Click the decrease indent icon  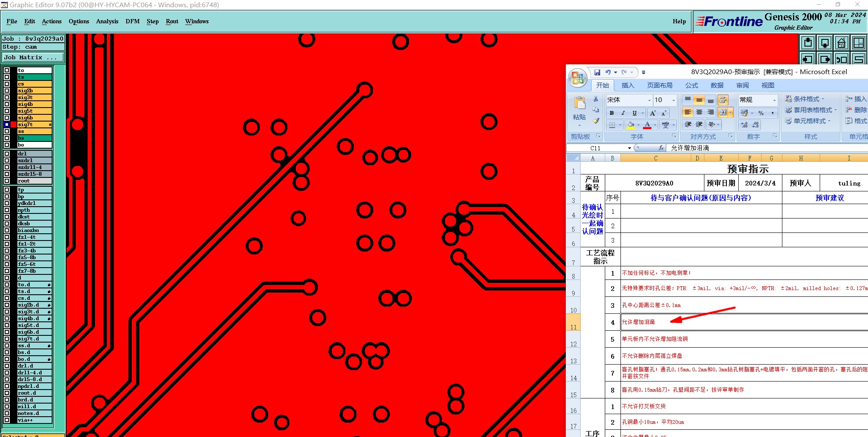pyautogui.click(x=688, y=124)
